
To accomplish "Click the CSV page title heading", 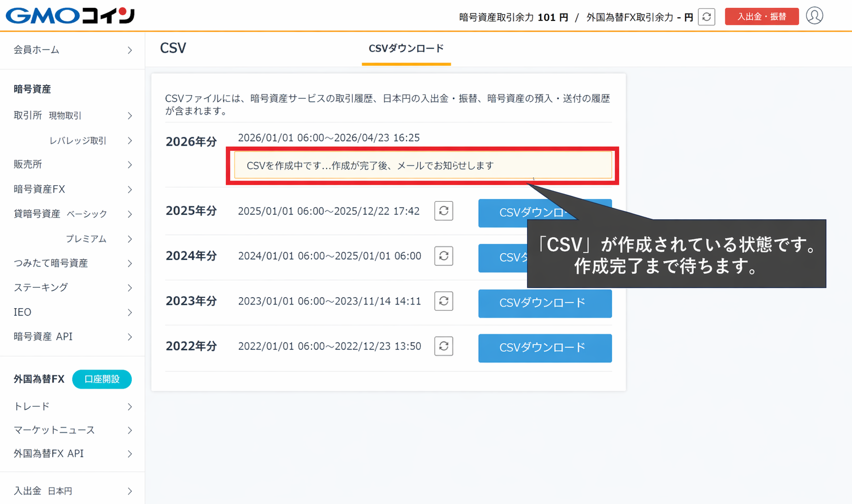I will tap(173, 48).
